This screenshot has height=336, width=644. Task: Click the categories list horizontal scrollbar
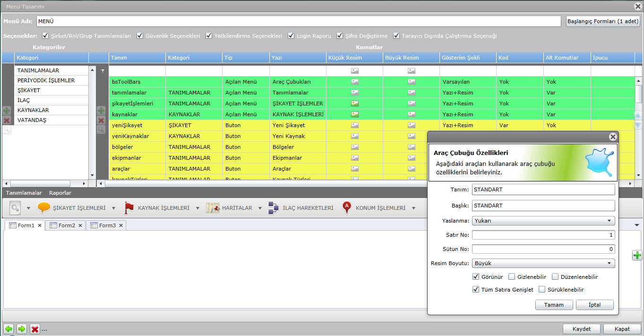coord(45,183)
